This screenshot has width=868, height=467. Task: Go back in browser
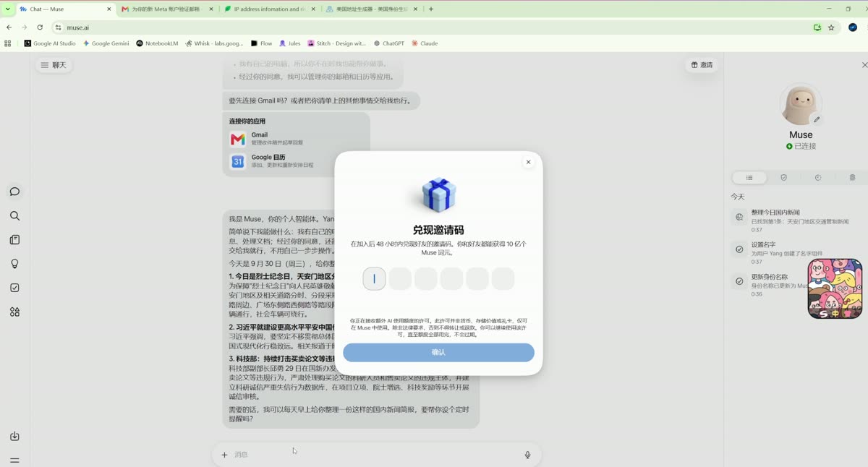click(9, 27)
